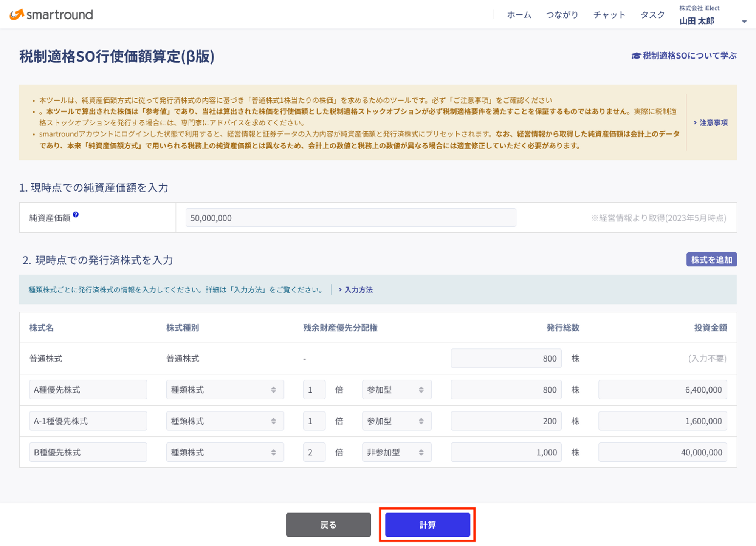Open the 注意事項 notes link

(711, 122)
